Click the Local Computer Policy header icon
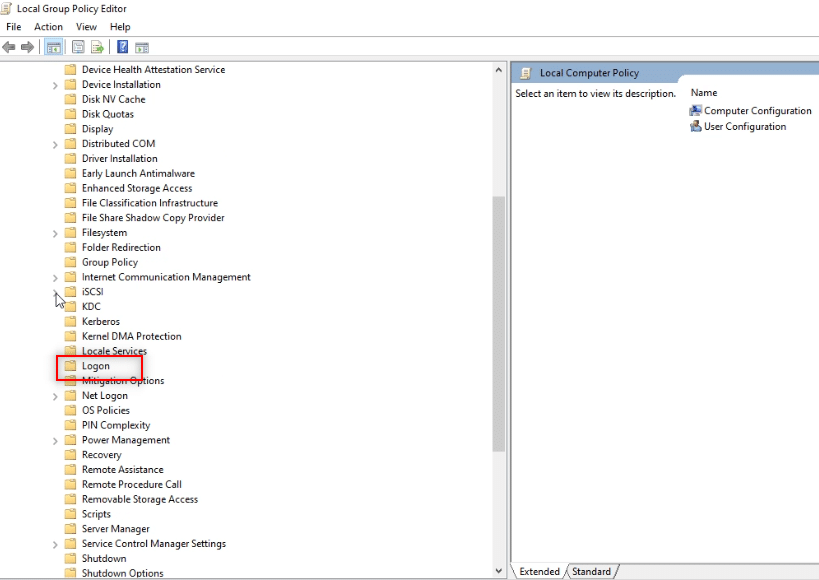 [526, 73]
